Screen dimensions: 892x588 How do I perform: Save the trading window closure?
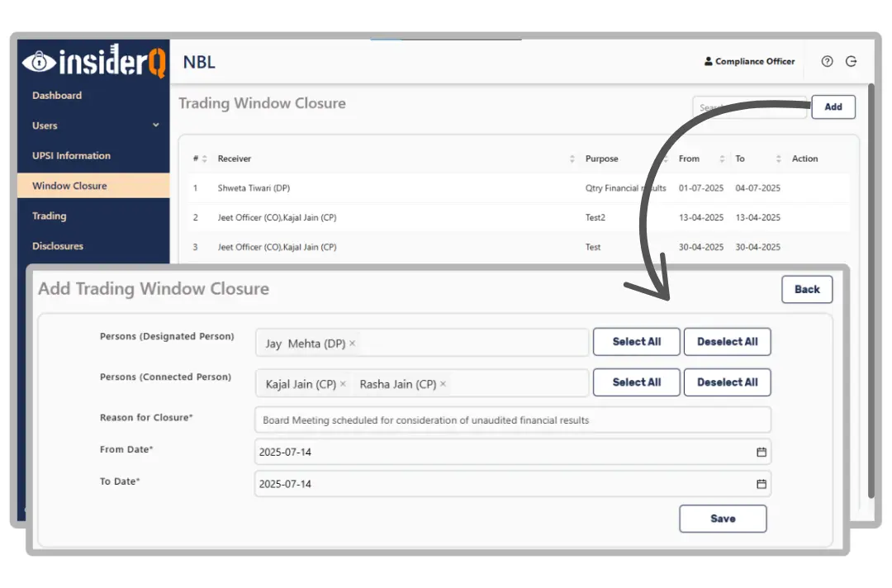[723, 519]
